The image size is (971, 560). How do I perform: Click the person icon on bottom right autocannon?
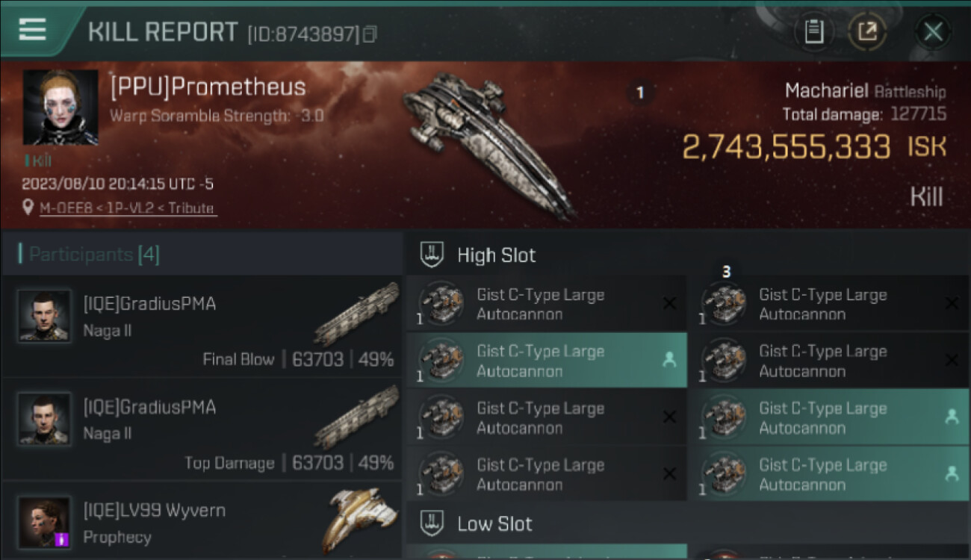(952, 473)
